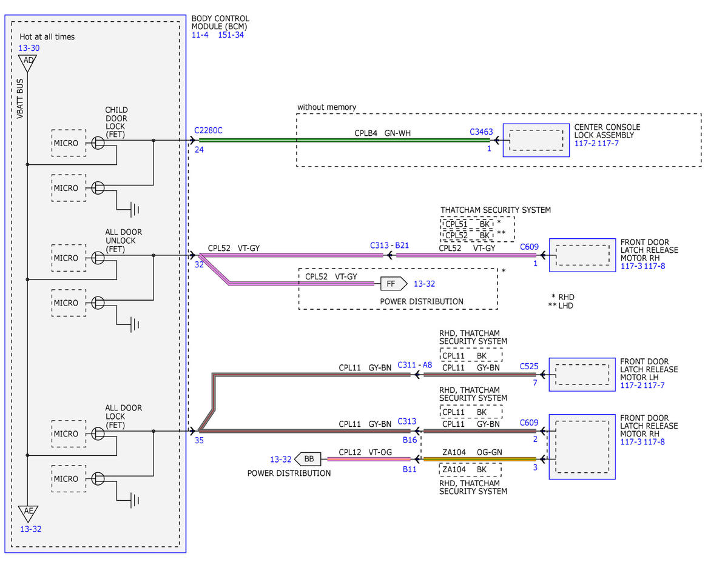Click pin B11 on the CPL12 wire

tap(409, 469)
